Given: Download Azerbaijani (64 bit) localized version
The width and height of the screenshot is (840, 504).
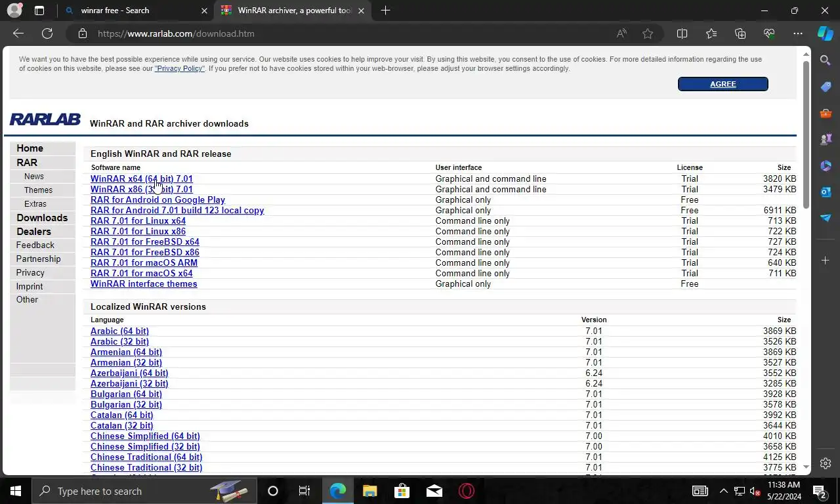Looking at the screenshot, I should click(x=129, y=373).
